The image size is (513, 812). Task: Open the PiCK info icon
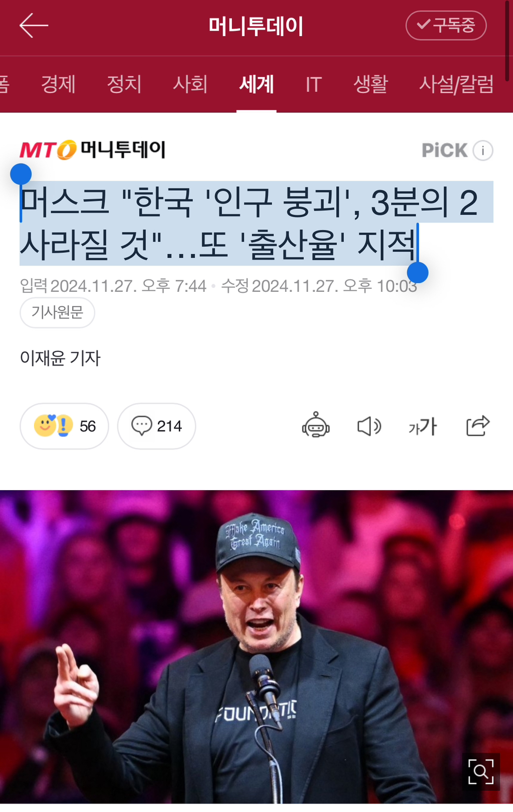483,150
